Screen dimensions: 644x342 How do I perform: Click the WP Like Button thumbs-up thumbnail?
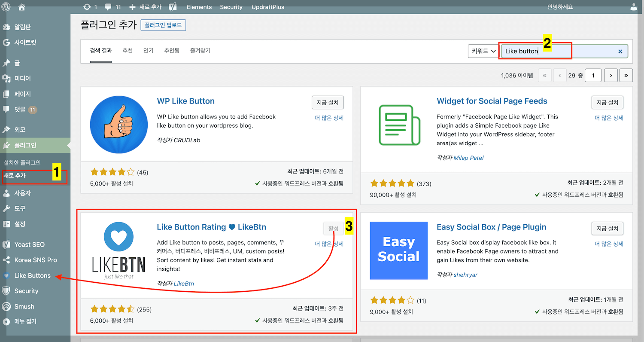click(119, 125)
